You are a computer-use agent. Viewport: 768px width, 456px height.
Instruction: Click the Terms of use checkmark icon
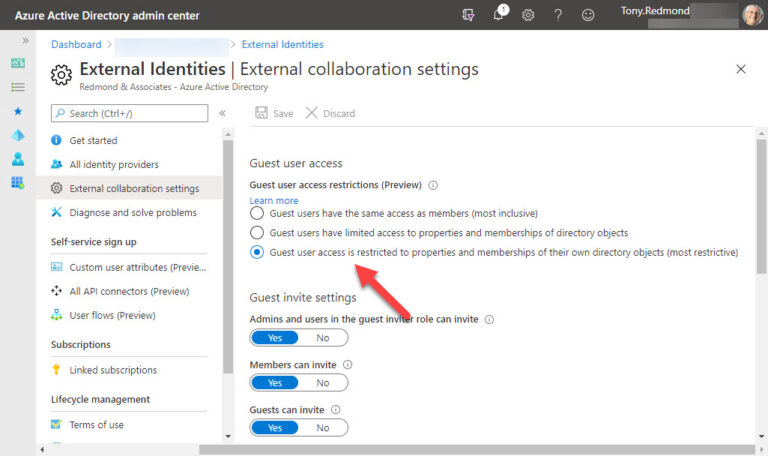(56, 424)
